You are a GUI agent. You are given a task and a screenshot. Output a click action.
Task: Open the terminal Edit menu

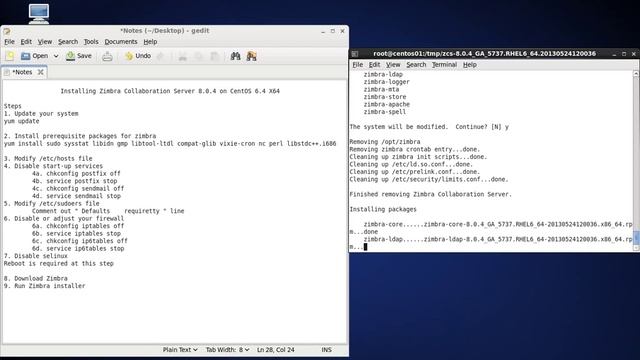point(374,64)
